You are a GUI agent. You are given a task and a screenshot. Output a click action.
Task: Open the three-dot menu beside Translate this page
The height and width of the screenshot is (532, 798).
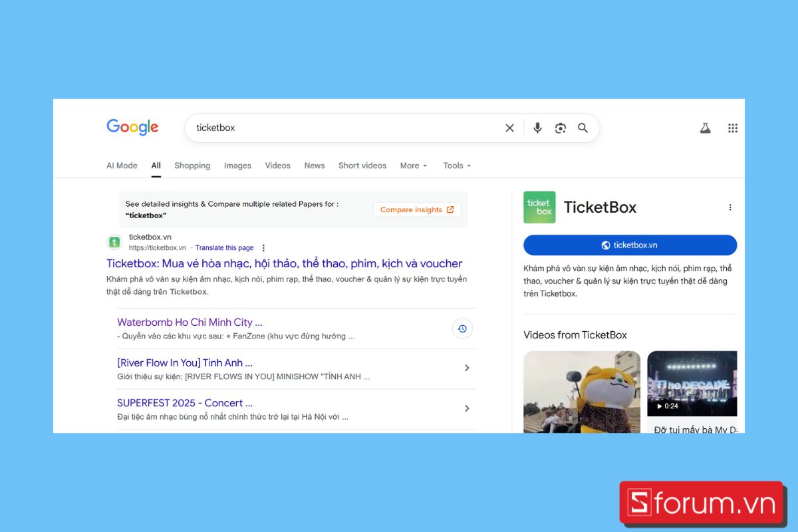click(x=263, y=247)
